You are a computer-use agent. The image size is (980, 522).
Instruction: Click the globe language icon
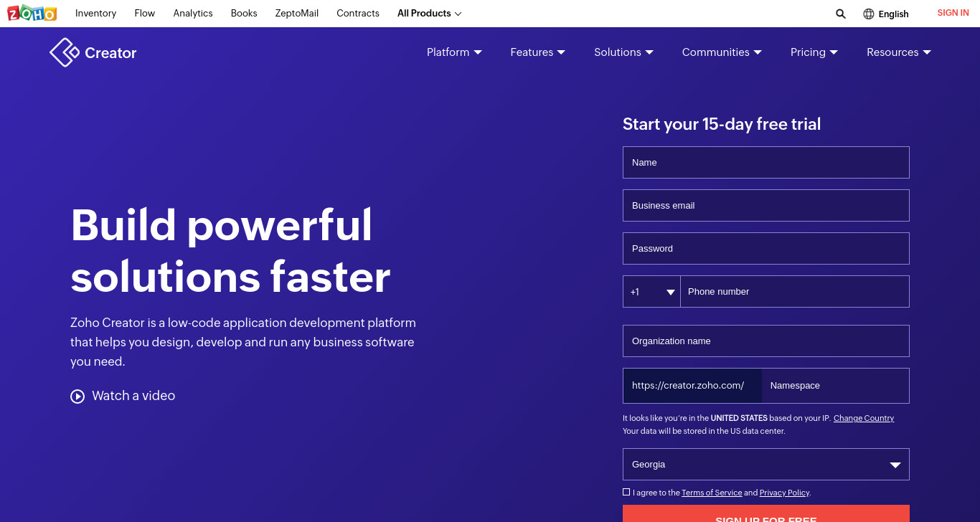click(869, 14)
